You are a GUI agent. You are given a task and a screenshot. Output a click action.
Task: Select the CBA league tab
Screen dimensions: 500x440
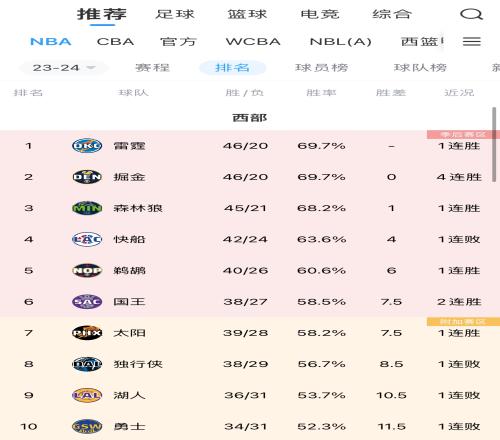pos(115,42)
